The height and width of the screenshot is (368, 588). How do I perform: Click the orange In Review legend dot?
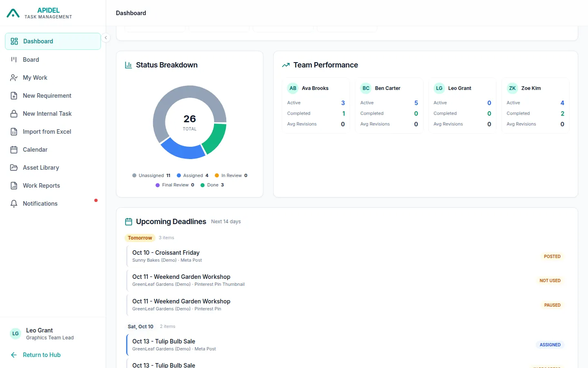(217, 175)
